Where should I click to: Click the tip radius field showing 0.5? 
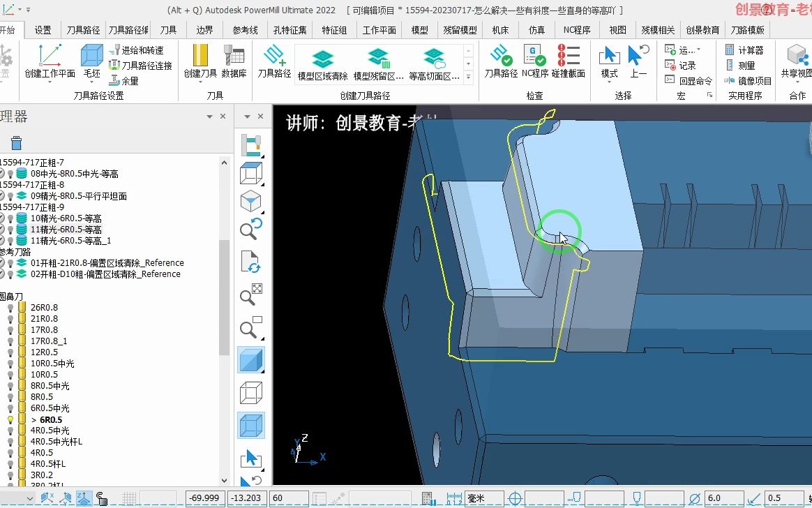pos(785,498)
